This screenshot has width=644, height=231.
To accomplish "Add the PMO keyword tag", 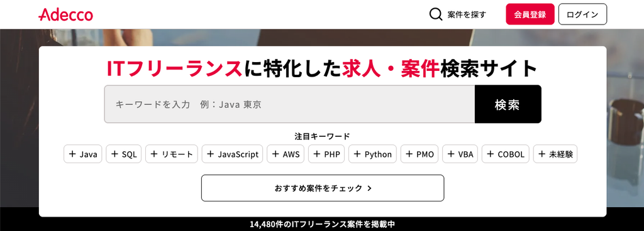I will 419,154.
